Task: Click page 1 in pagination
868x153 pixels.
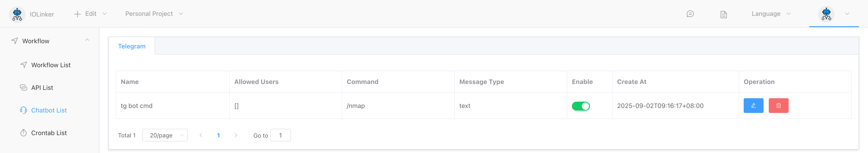Action: 218,135
